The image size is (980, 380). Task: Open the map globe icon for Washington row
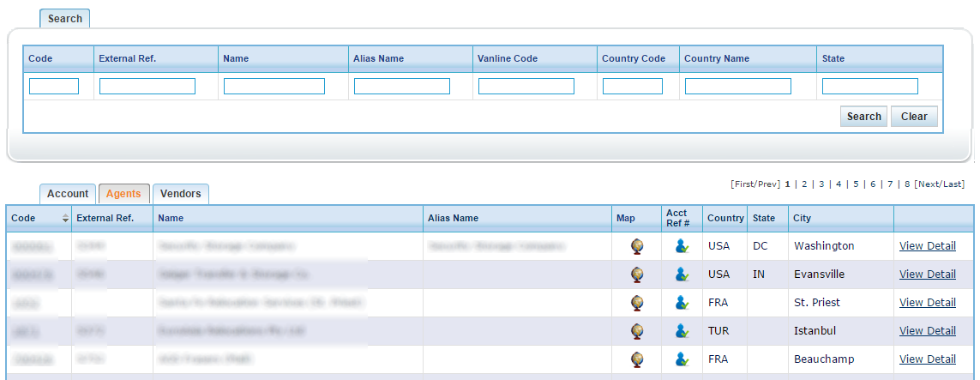[637, 246]
